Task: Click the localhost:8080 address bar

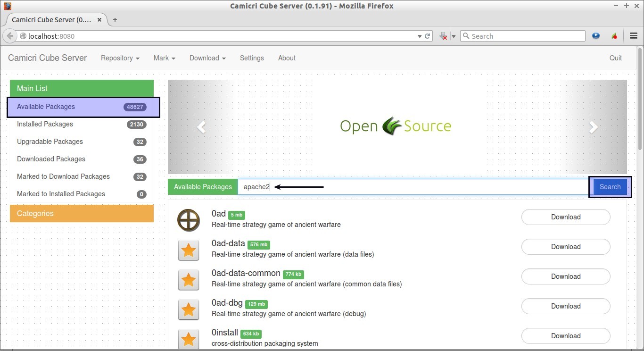Action: pos(217,36)
